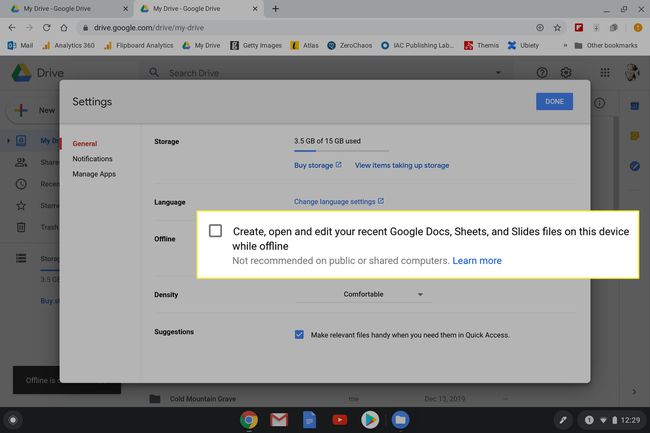Open view details info icon
The image size is (650, 433).
(x=599, y=103)
